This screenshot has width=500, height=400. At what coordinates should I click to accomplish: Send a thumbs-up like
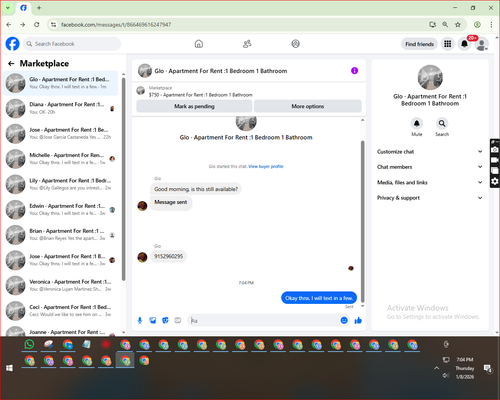[358, 320]
